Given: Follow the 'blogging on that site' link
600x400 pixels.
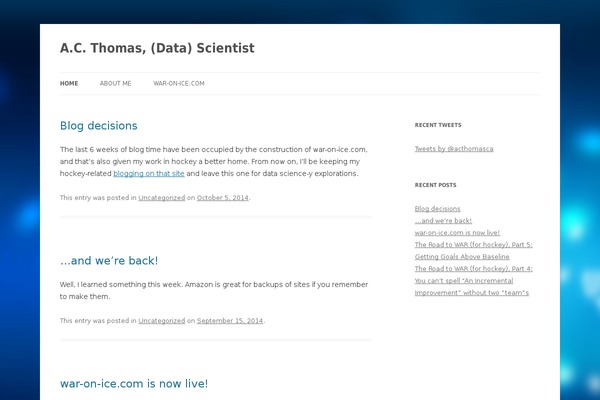Looking at the screenshot, I should (x=149, y=173).
